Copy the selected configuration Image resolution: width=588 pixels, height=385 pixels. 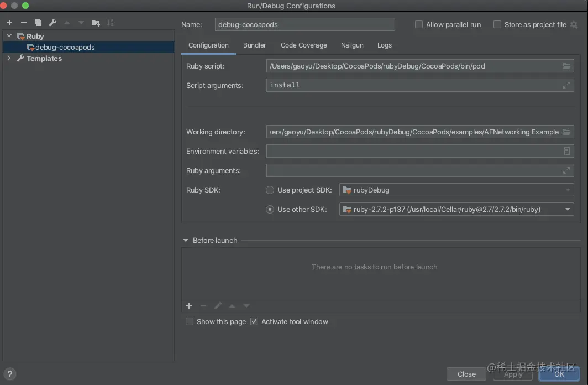pos(38,23)
